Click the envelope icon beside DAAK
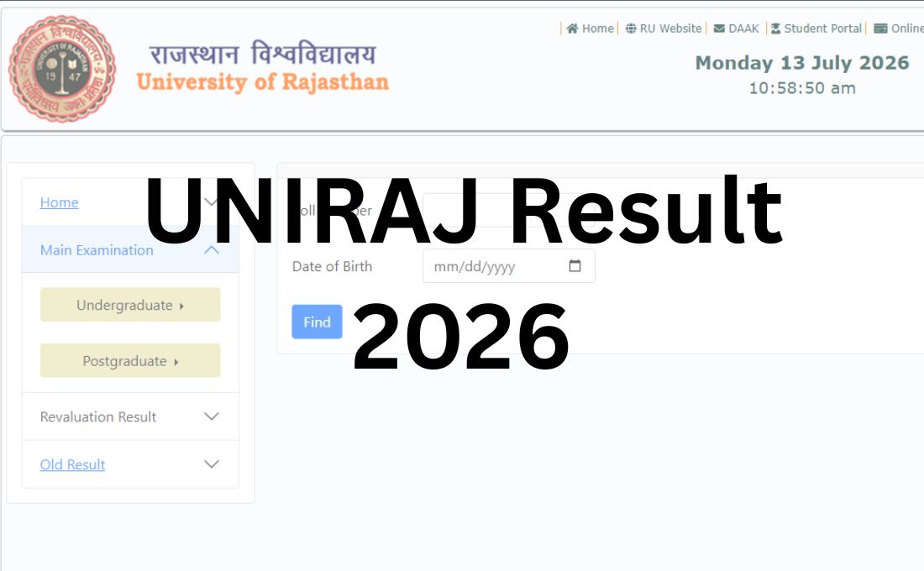 pos(719,29)
